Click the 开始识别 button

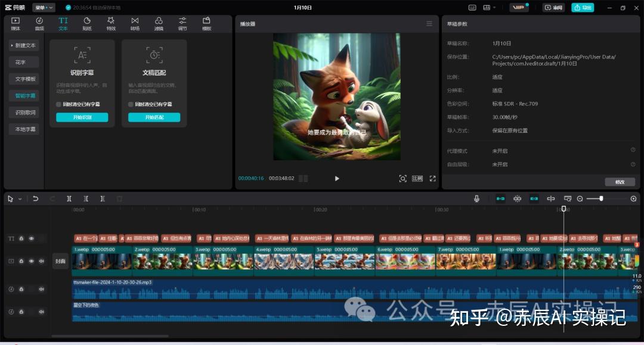click(82, 117)
